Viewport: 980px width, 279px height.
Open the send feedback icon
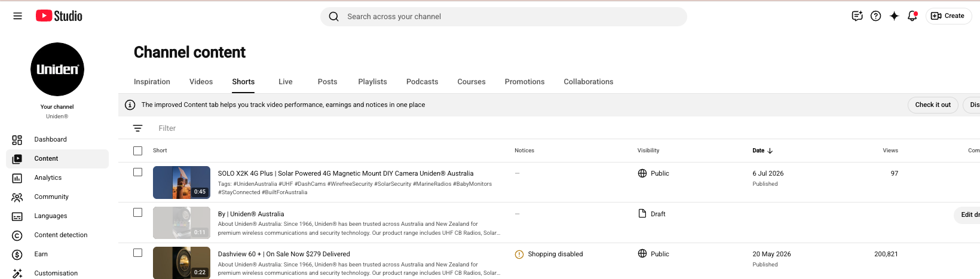(857, 16)
